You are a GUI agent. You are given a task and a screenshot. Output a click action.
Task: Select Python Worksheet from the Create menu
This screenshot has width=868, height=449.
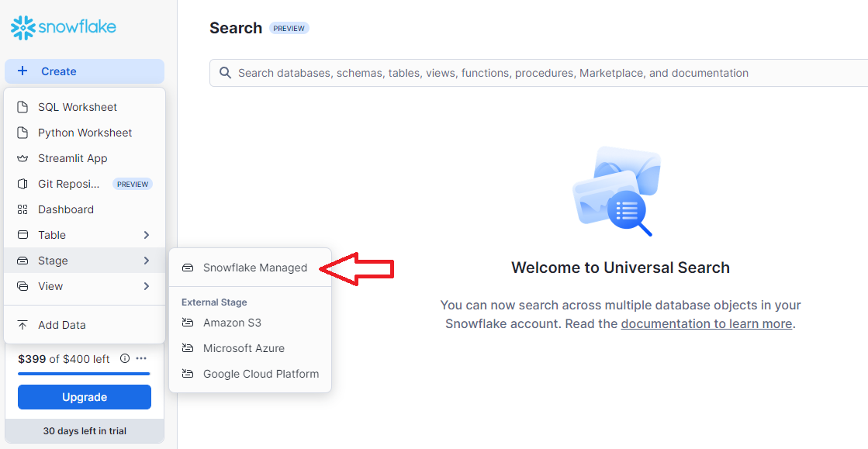pos(84,132)
